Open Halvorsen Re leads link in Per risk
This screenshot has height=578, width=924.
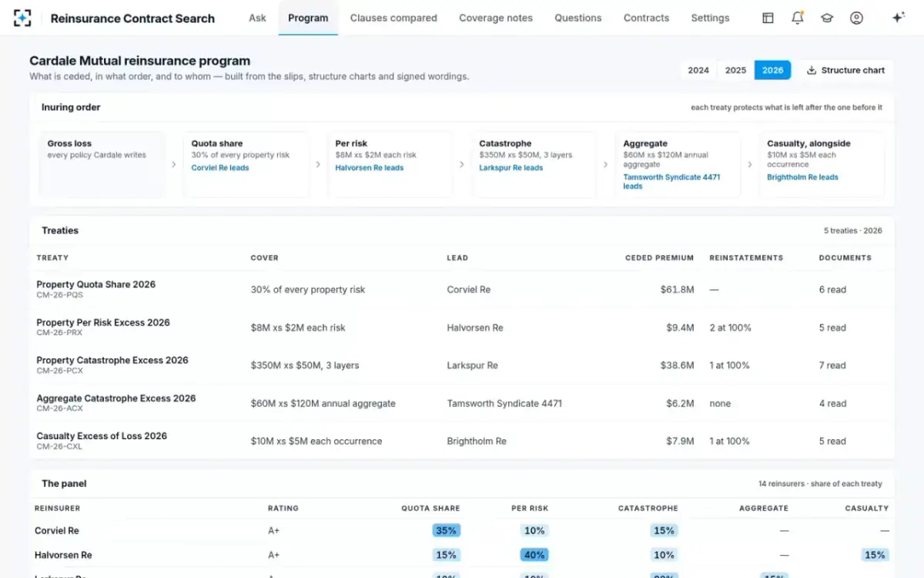pyautogui.click(x=370, y=168)
